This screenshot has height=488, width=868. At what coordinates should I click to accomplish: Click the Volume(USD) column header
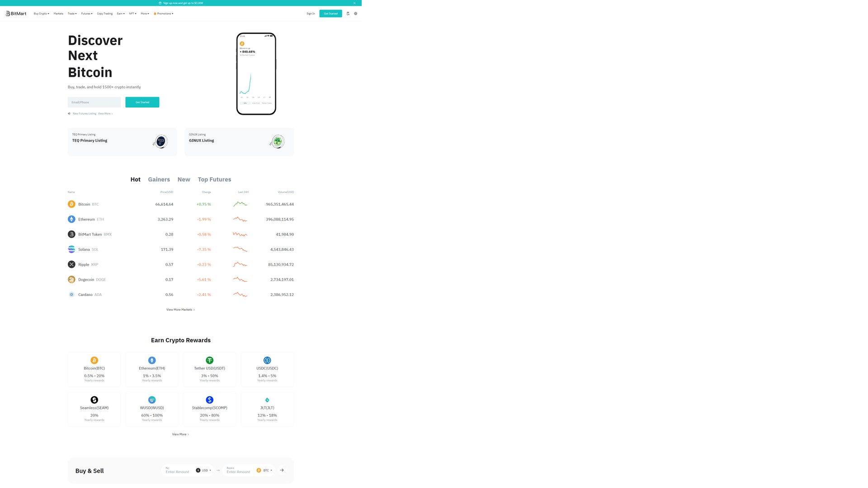point(286,192)
